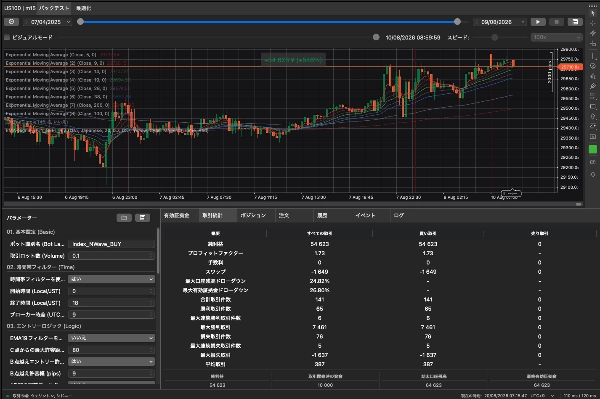This screenshot has width=600, height=399.
Task: Open the EMAフィルター parameter dropdown
Action: (111, 338)
